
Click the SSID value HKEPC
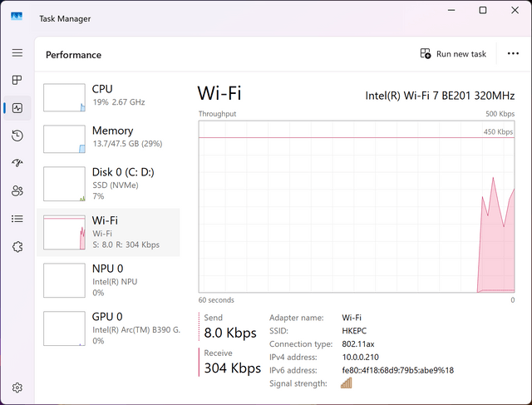pos(354,331)
